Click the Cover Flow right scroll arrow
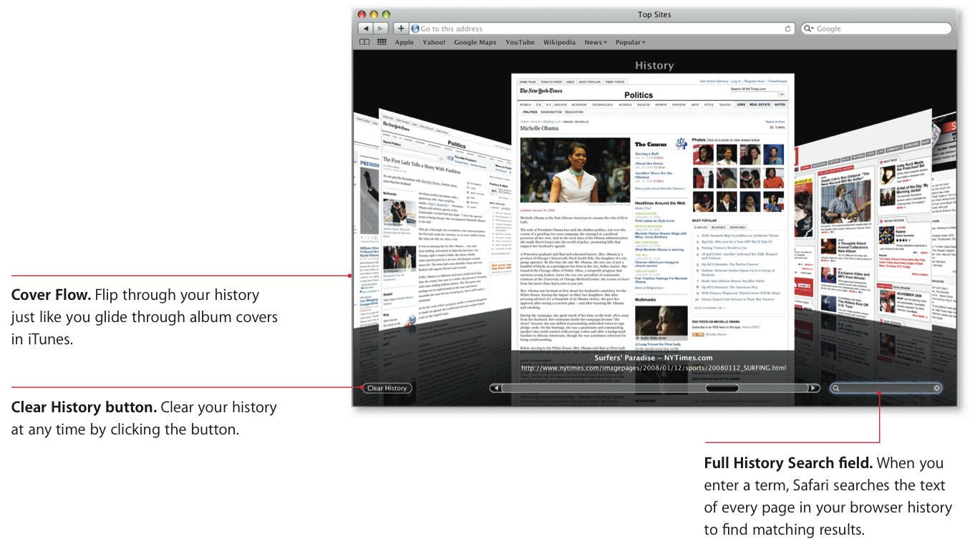Image resolution: width=980 pixels, height=549 pixels. (x=812, y=388)
